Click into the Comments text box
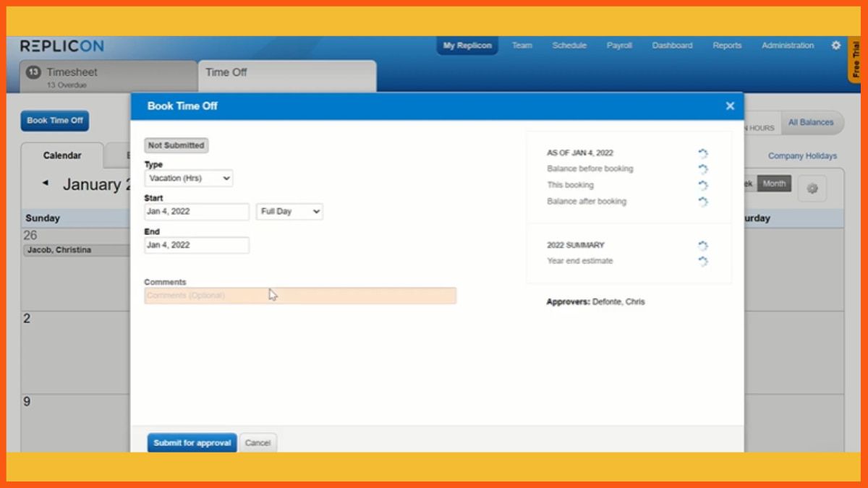This screenshot has height=488, width=868. tap(300, 296)
